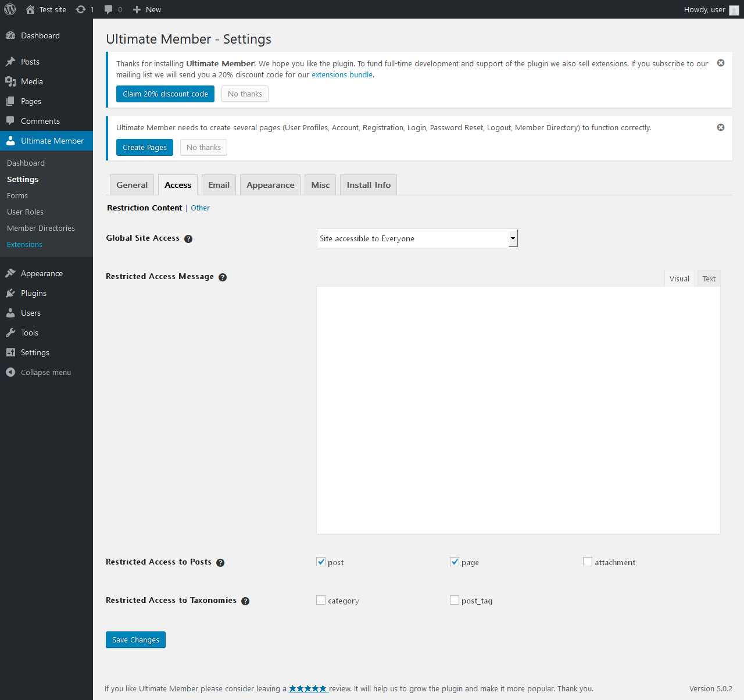Uncheck the page checkbox
This screenshot has width=744, height=700.
tap(455, 562)
